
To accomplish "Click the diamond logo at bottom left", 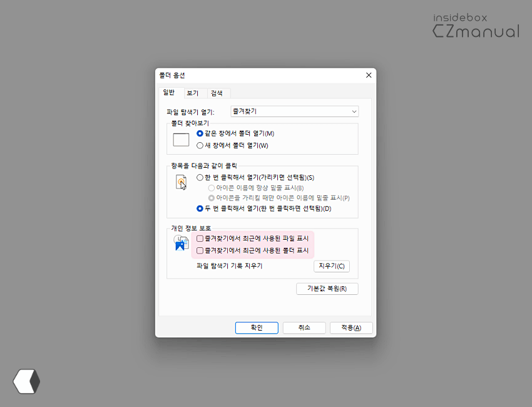I will 26,381.
